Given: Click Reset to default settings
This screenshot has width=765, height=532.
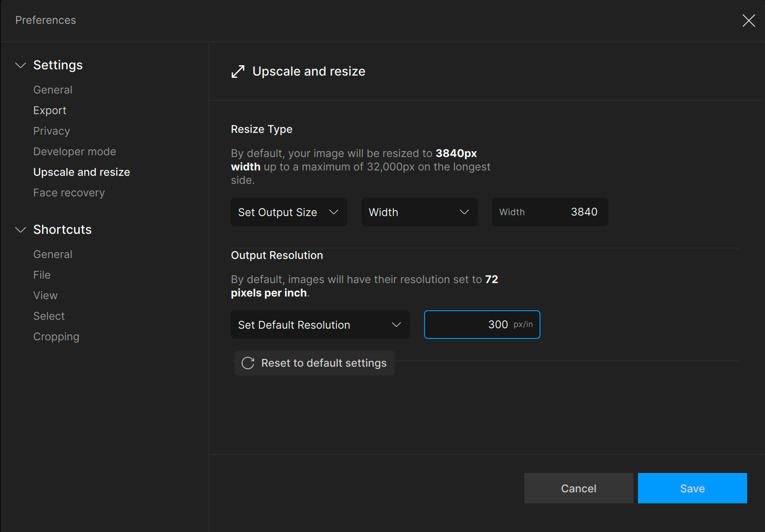Looking at the screenshot, I should tap(323, 363).
